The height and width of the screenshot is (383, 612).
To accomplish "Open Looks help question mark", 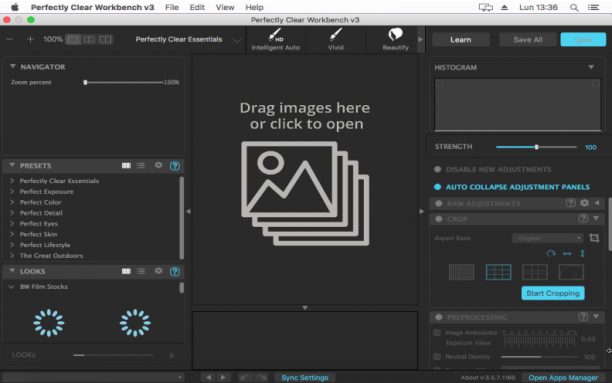I will pyautogui.click(x=175, y=271).
